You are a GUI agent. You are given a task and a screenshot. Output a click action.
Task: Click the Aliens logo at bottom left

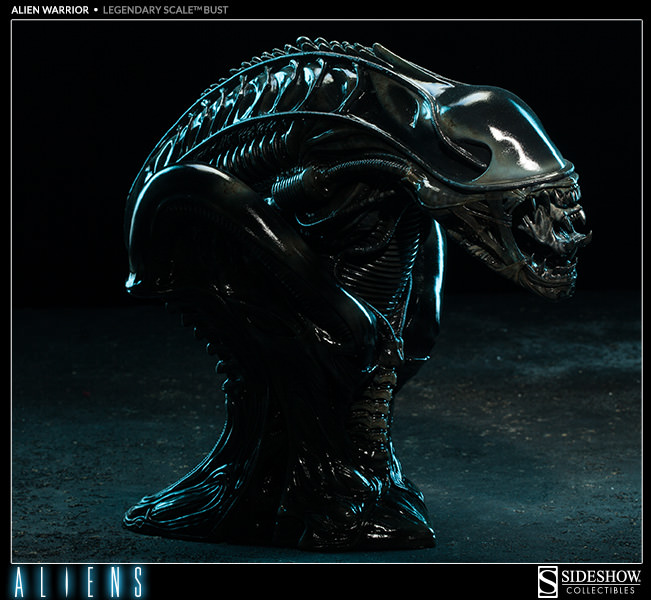point(76,580)
